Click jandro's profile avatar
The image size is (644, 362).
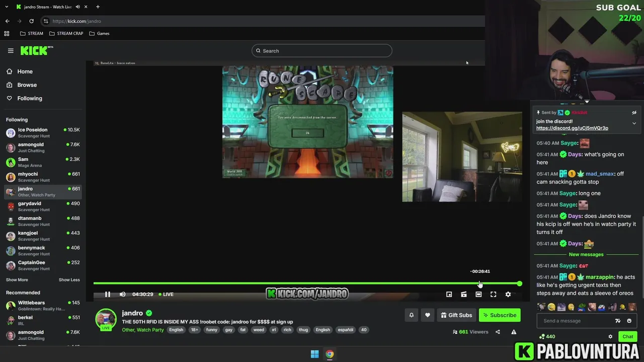pos(106,319)
